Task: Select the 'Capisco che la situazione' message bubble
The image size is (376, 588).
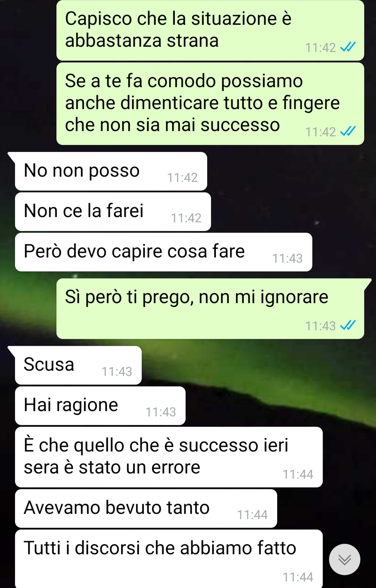Action: pos(210,30)
